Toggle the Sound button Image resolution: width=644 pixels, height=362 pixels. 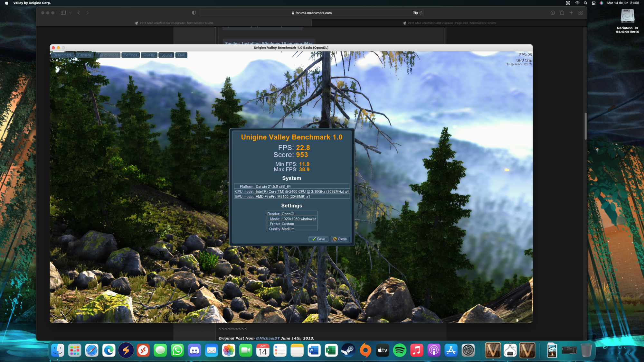coord(166,55)
